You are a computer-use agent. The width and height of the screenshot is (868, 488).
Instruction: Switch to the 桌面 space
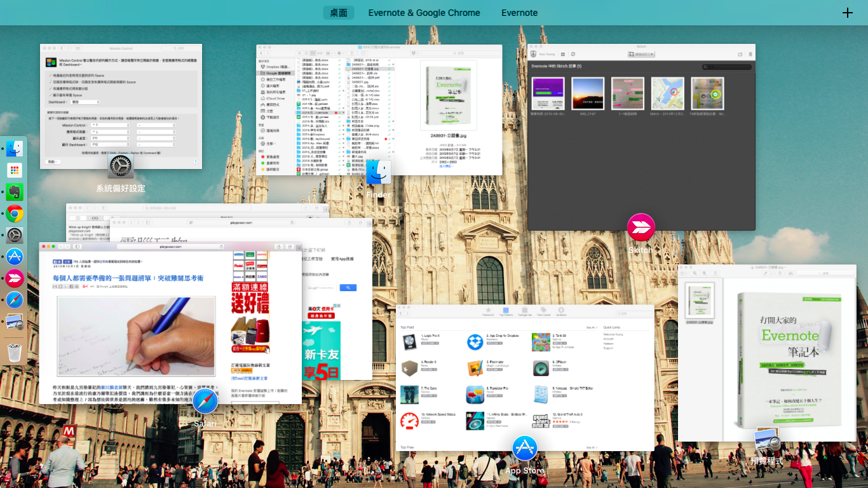(x=339, y=13)
